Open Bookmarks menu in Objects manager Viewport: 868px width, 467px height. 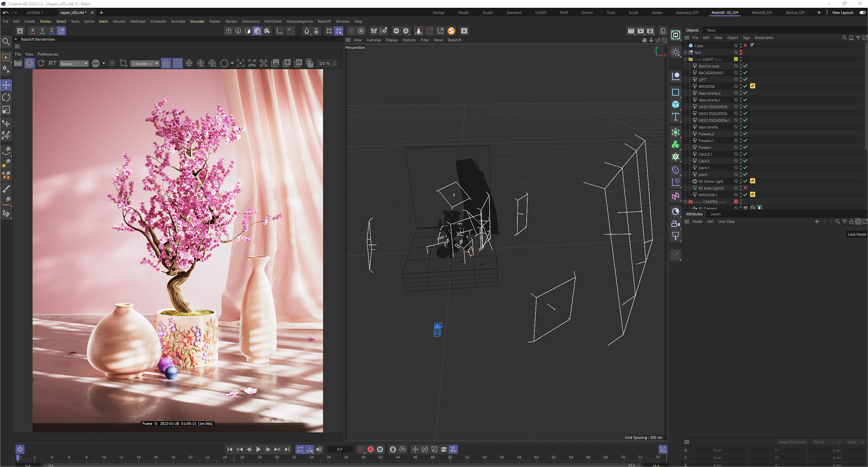pos(764,38)
